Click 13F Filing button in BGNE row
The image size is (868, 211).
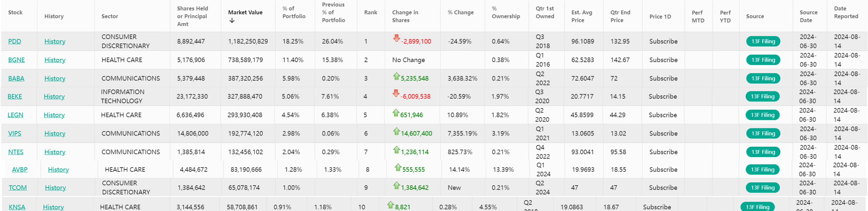tap(763, 60)
